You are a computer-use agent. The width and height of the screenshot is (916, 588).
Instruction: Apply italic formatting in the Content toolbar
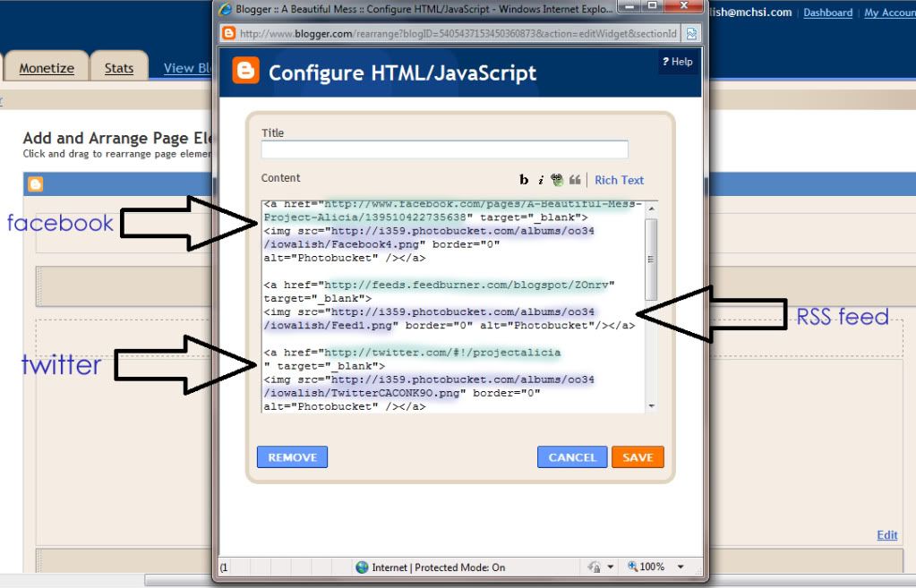[541, 180]
